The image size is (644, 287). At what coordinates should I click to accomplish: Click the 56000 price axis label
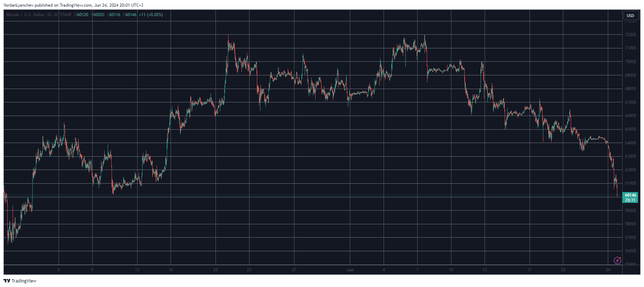tap(630, 251)
